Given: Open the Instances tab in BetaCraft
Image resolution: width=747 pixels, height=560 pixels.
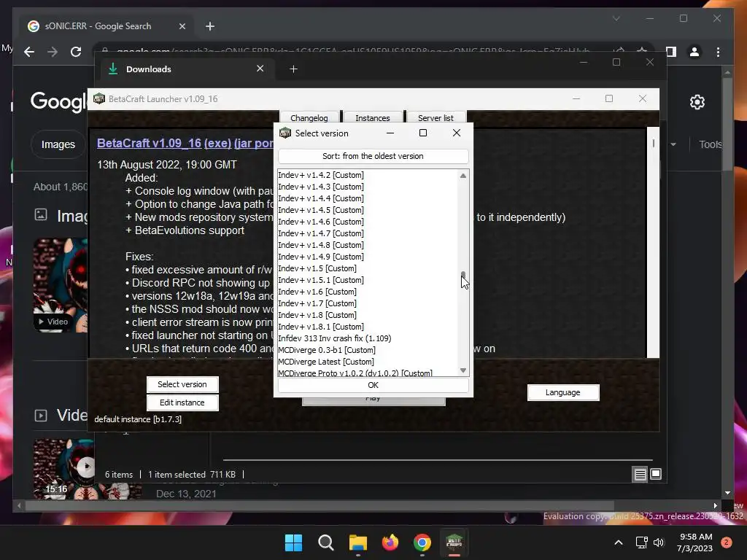Looking at the screenshot, I should coord(373,117).
